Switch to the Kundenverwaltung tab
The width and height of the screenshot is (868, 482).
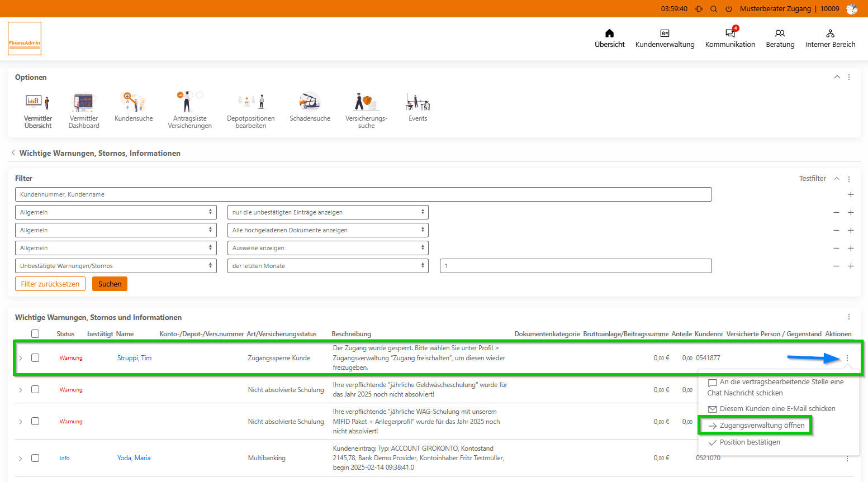coord(665,38)
